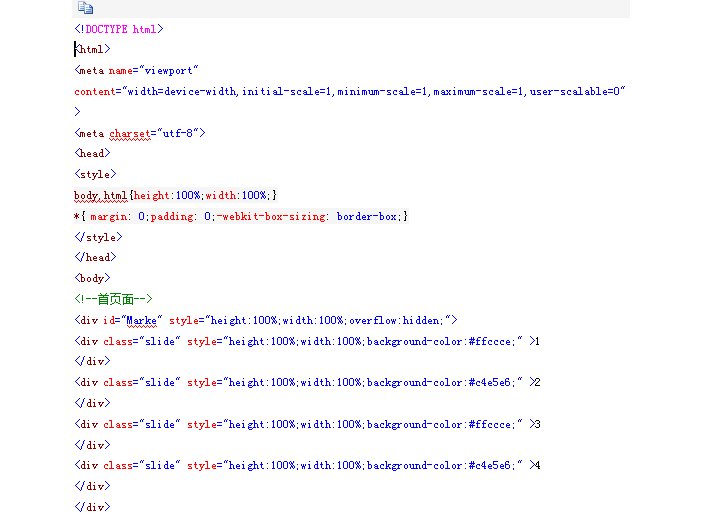Click the meta name="viewport" line
The width and height of the screenshot is (716, 518).
pos(137,70)
